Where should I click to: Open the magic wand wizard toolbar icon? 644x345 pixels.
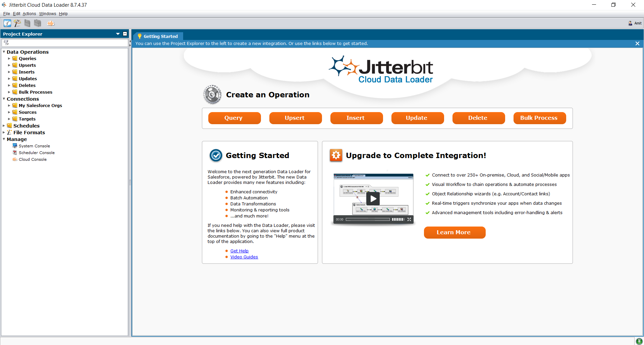click(x=17, y=23)
